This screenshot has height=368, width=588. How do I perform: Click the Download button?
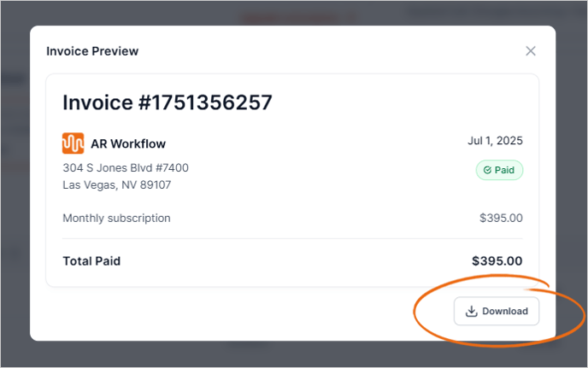pyautogui.click(x=496, y=312)
